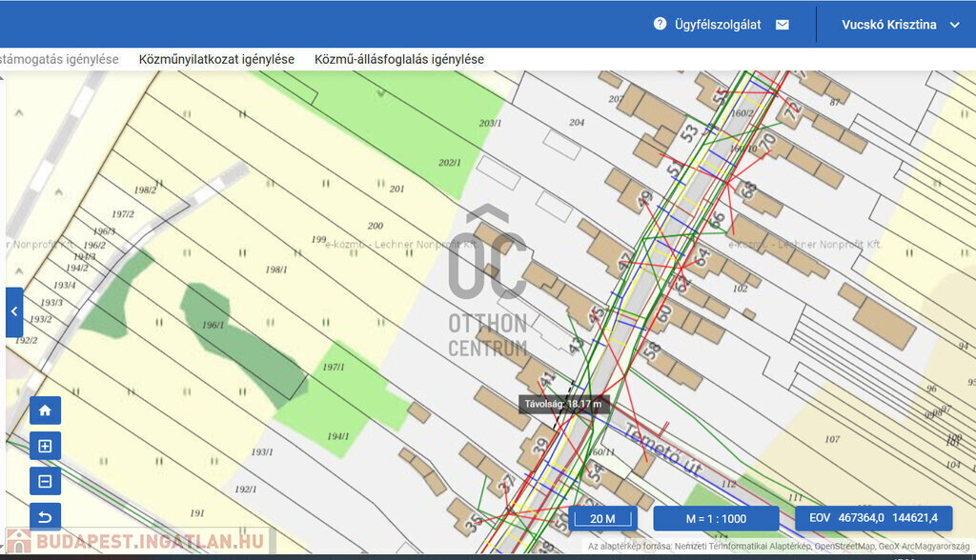Open Közműnyilatkozat igénylése menu item
Image resolution: width=976 pixels, height=560 pixels.
(216, 59)
